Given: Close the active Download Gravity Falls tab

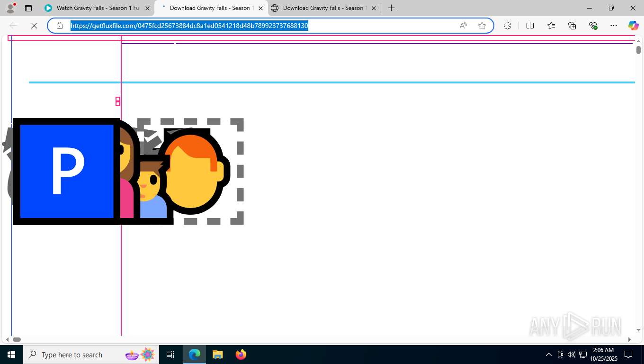Looking at the screenshot, I should coord(260,8).
